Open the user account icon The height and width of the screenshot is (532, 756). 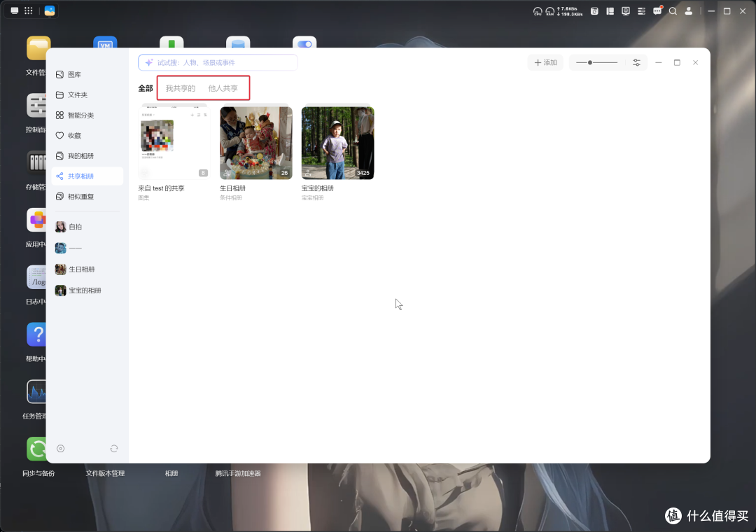(689, 11)
